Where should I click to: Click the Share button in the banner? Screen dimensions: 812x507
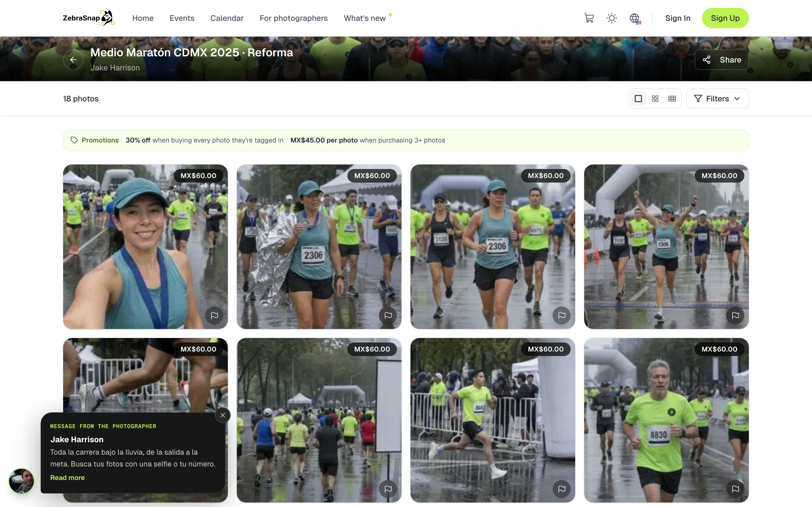[721, 60]
